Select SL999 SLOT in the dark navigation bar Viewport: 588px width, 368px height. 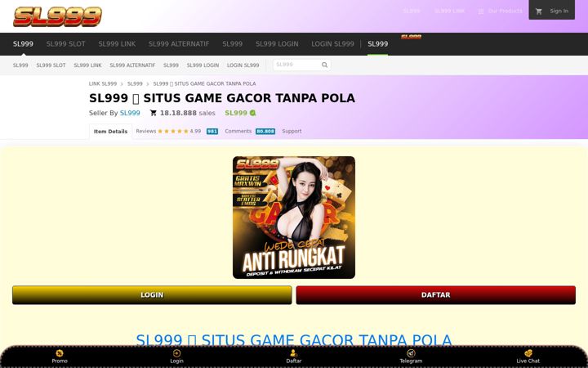pos(65,44)
